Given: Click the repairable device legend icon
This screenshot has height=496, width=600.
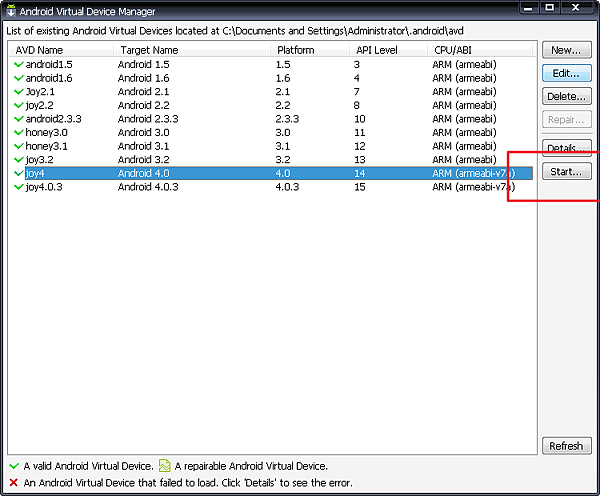Looking at the screenshot, I should pos(165,465).
